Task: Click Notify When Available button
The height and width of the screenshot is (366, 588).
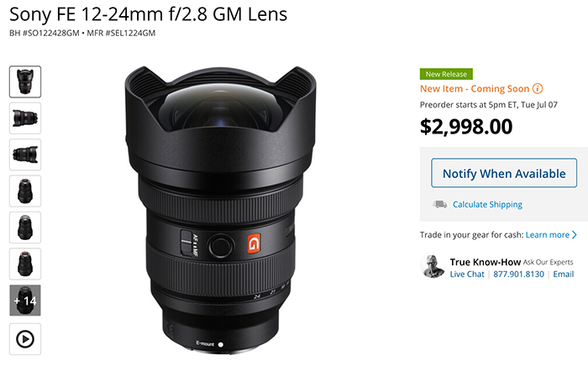Action: click(x=504, y=173)
